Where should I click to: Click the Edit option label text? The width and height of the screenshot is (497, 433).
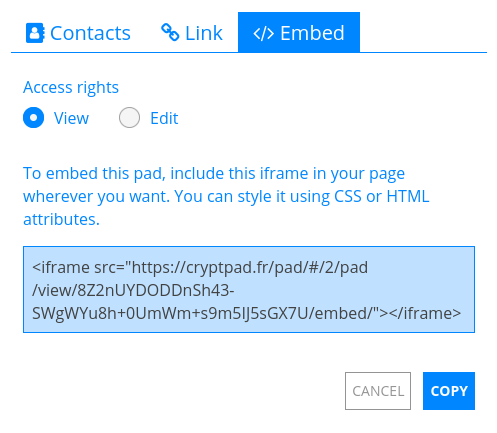click(164, 118)
